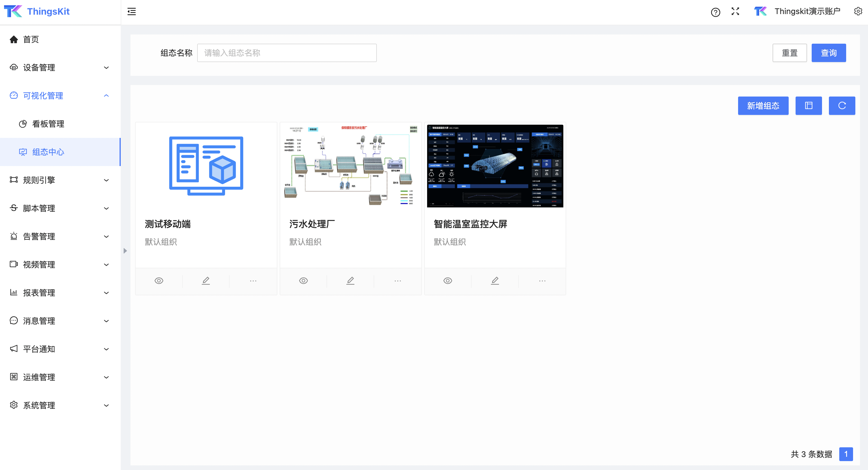
Task: Open the settings gear in top bar
Action: point(858,11)
